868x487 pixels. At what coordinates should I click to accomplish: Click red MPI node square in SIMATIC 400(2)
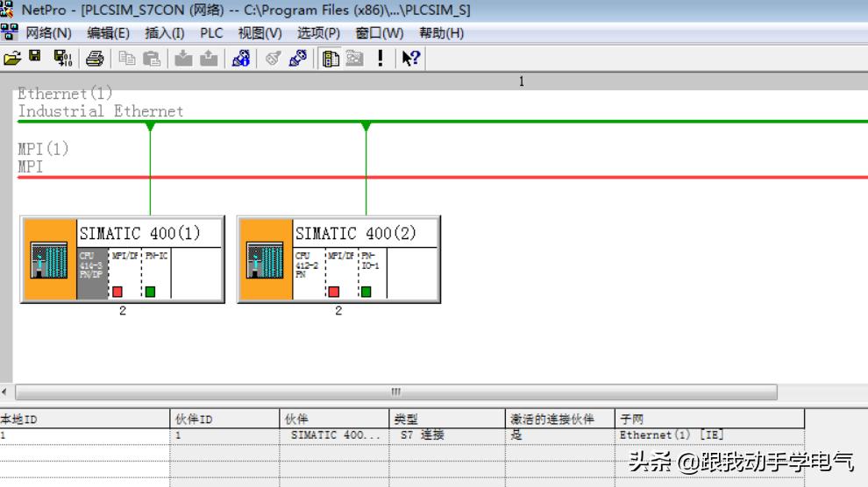pyautogui.click(x=333, y=292)
